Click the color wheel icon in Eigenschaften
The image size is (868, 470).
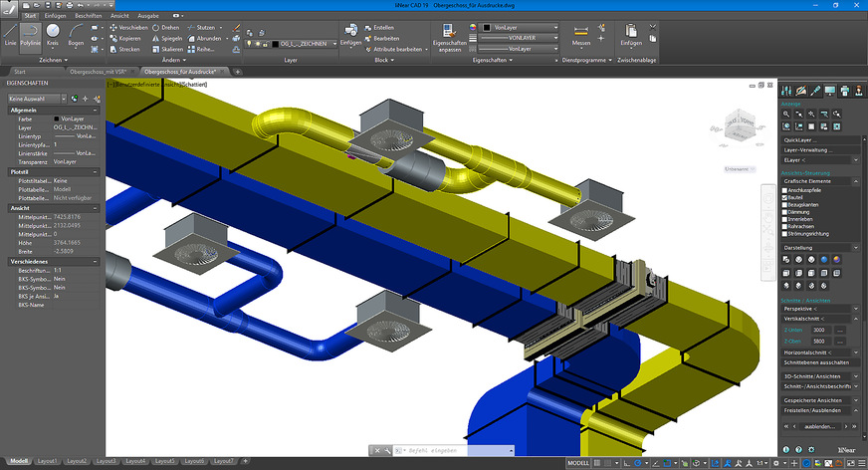click(472, 27)
